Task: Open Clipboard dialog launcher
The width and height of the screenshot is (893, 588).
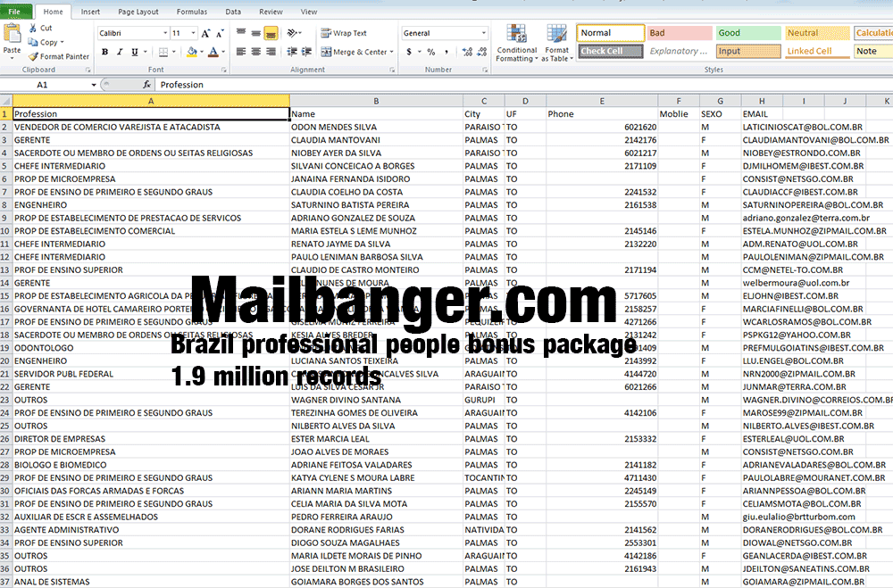Action: 88,70
